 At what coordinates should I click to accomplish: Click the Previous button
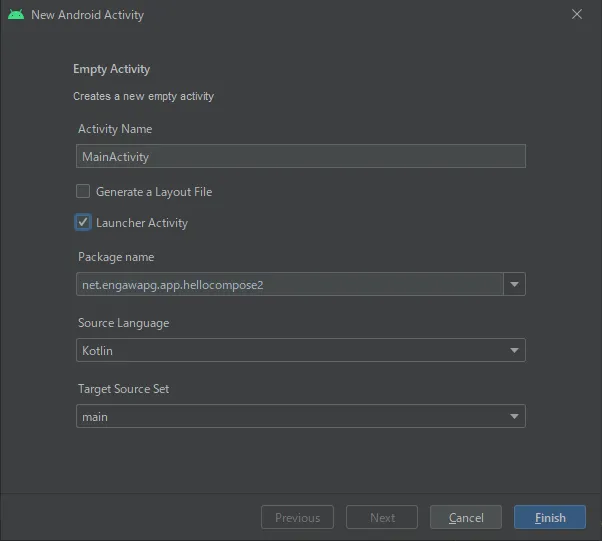297,518
